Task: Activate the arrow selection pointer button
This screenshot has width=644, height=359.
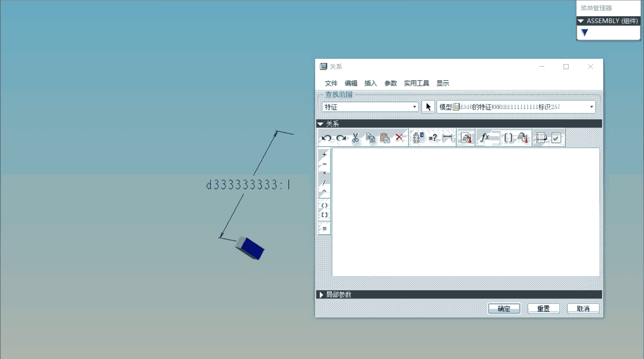Action: point(428,107)
